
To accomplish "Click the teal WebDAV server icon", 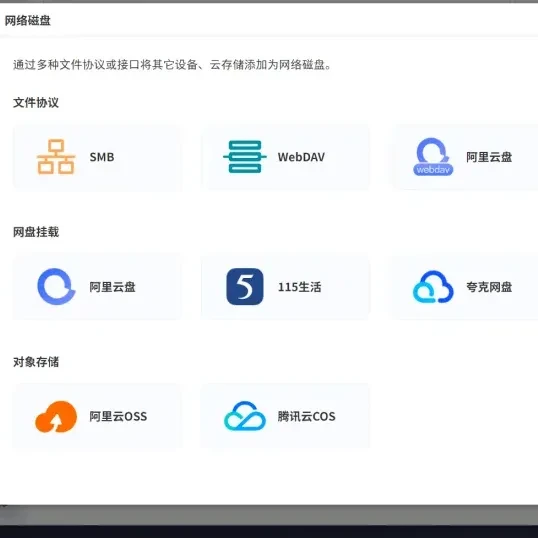I will 245,157.
